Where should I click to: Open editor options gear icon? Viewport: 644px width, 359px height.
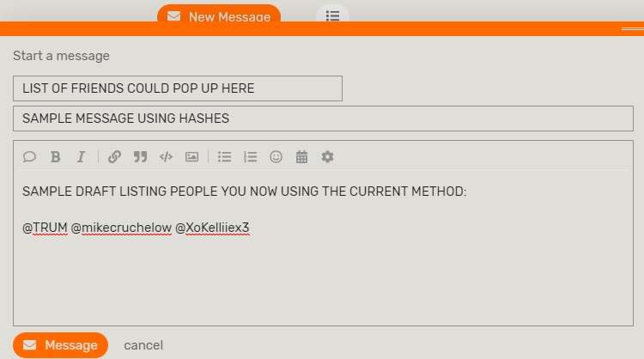tap(327, 157)
